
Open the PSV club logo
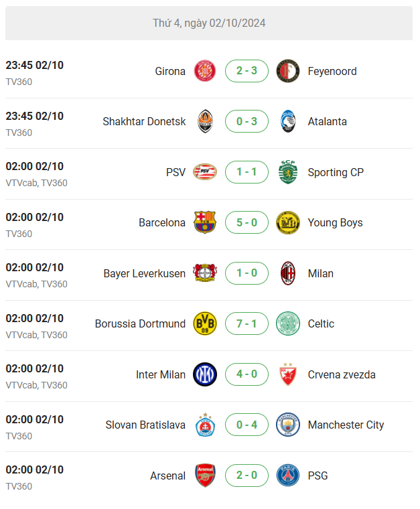click(205, 171)
